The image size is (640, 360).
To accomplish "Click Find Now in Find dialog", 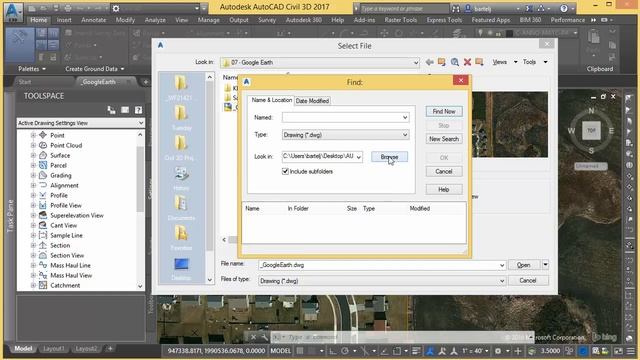I will click(x=444, y=111).
